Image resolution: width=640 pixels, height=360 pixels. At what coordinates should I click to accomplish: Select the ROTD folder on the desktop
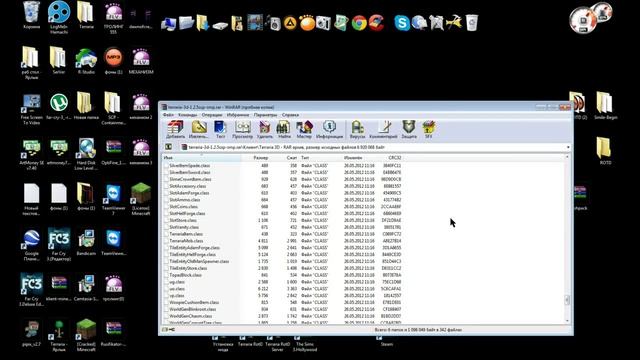point(605,151)
